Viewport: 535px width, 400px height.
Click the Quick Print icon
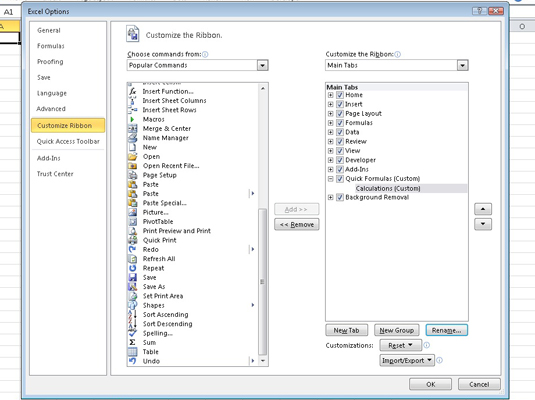tap(132, 240)
